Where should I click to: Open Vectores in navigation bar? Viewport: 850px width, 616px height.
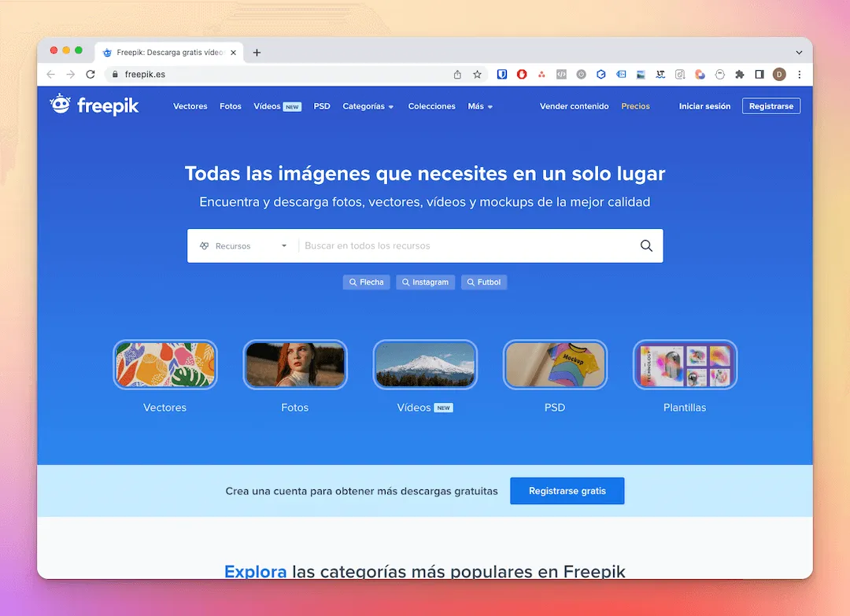pos(190,106)
